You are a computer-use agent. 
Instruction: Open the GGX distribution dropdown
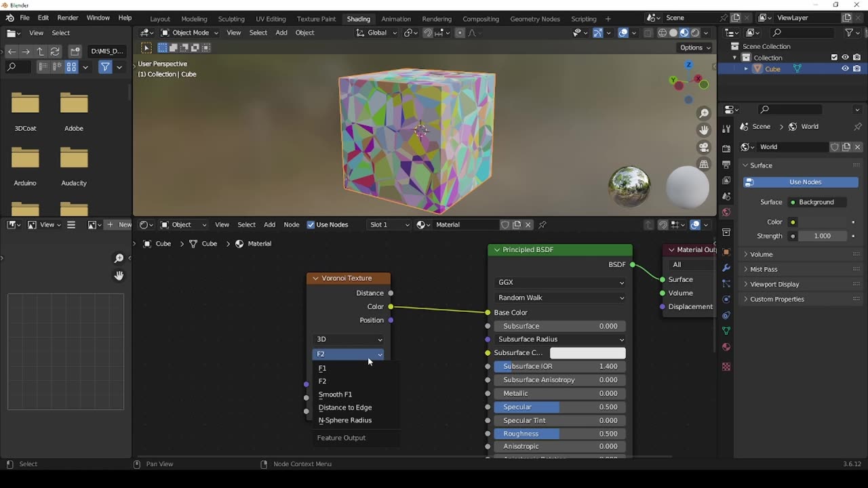(x=560, y=283)
